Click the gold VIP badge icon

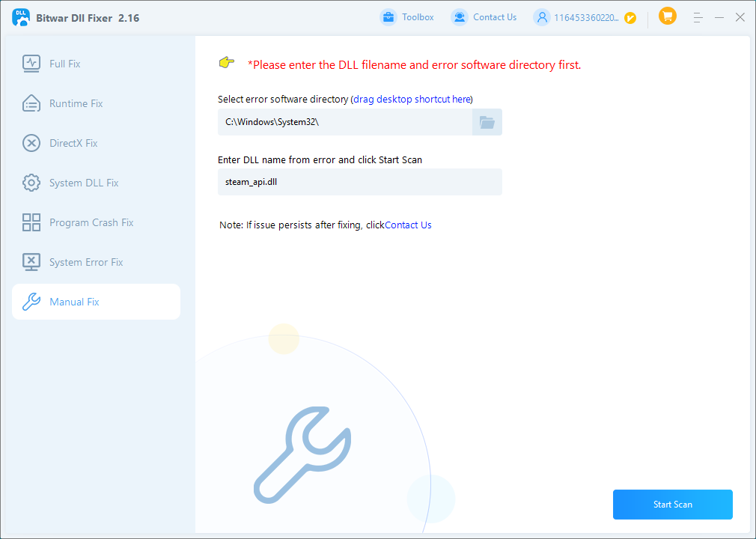pyautogui.click(x=630, y=18)
